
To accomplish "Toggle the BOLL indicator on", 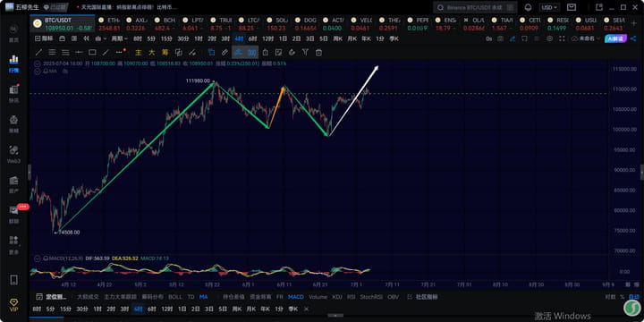I will tap(175, 297).
